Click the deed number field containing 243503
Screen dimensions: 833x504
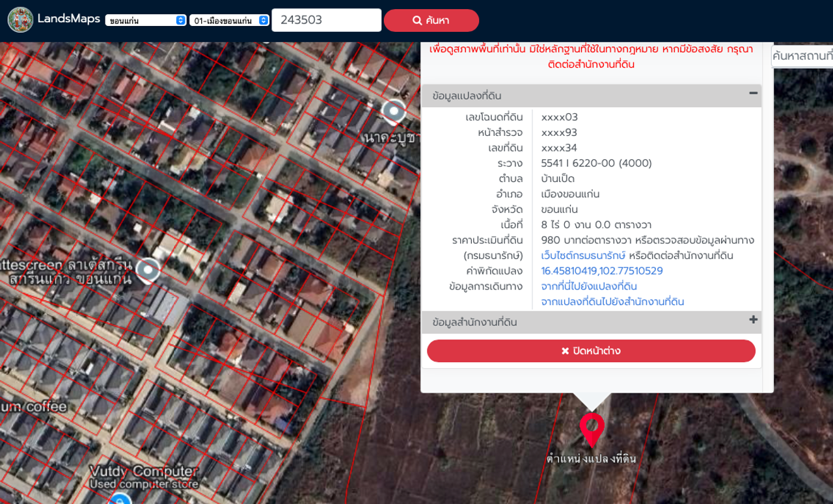pyautogui.click(x=326, y=20)
